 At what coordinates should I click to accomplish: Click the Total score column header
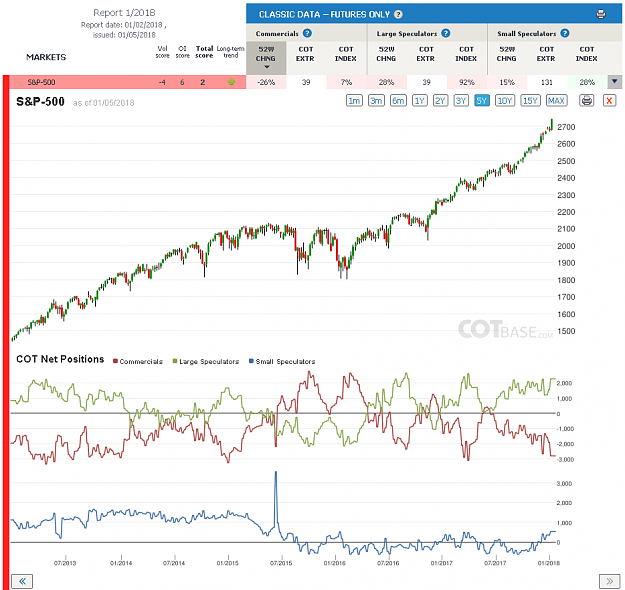pos(204,52)
